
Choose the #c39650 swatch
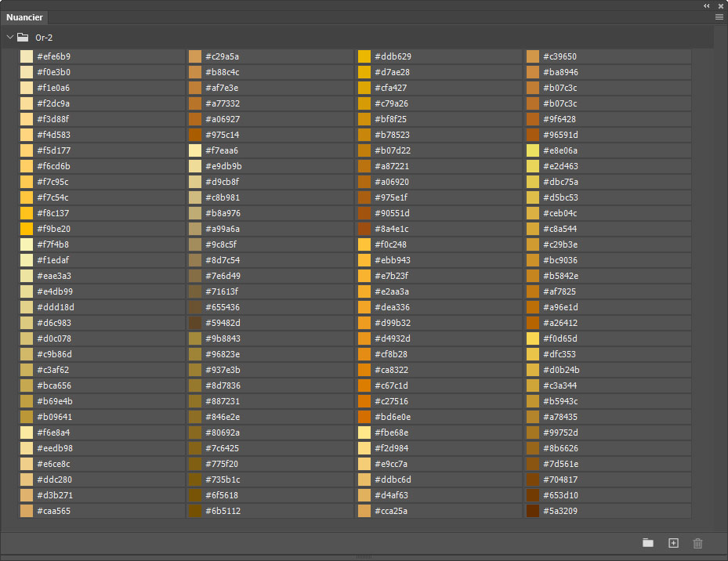(533, 56)
